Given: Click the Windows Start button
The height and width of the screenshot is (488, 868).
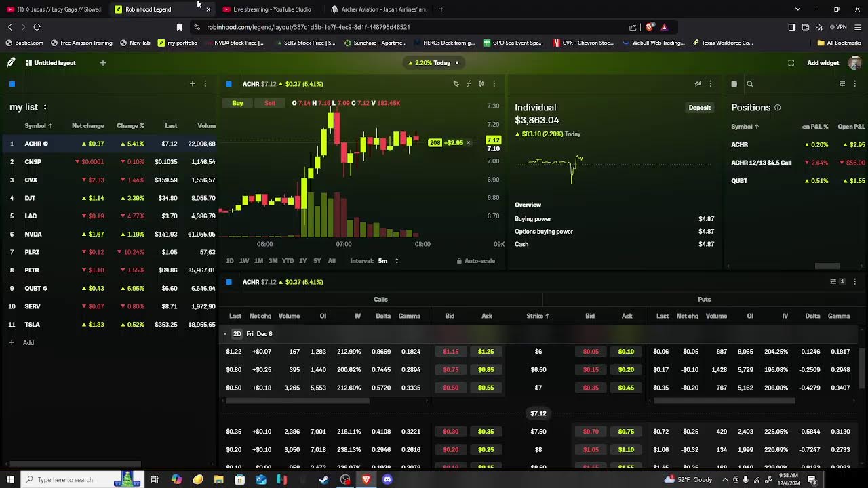Looking at the screenshot, I should click(x=9, y=480).
